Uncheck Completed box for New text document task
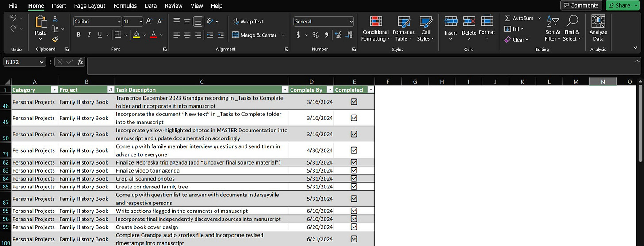 click(354, 118)
